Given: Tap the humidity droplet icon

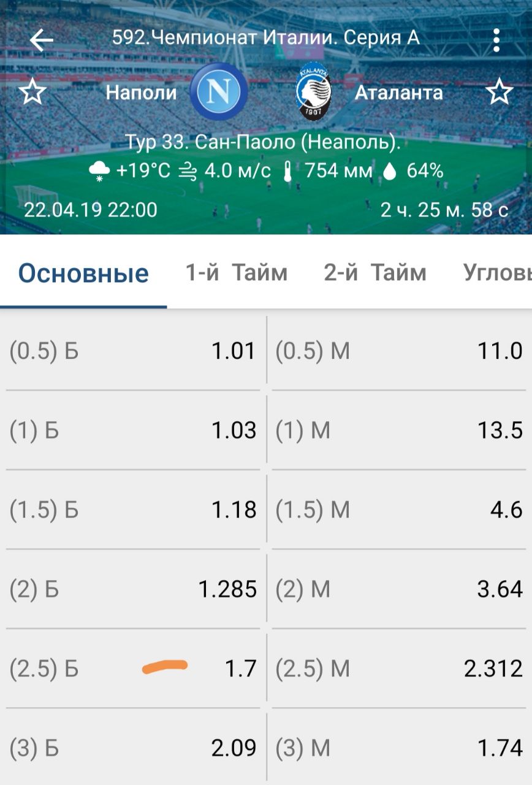Looking at the screenshot, I should 389,172.
